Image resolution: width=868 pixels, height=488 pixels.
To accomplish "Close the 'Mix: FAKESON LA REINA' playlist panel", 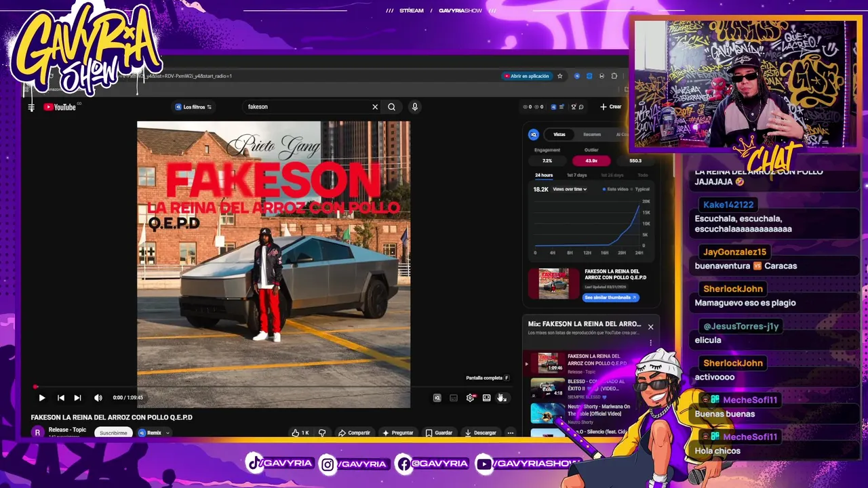I will coord(650,327).
